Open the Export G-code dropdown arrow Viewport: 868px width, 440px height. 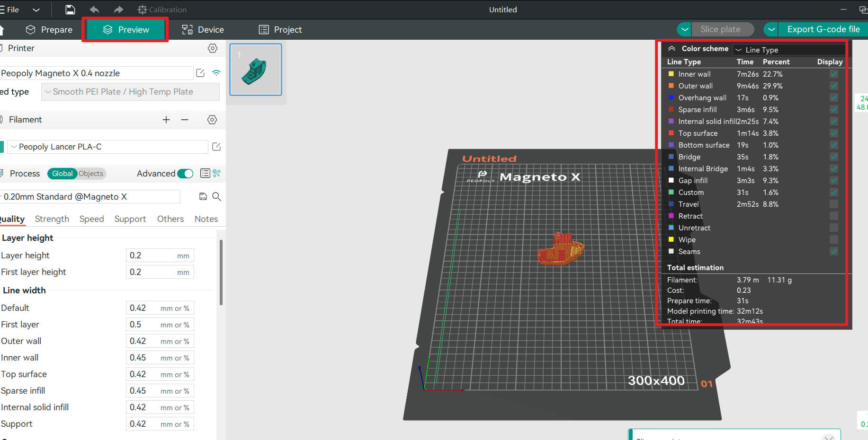(x=771, y=29)
